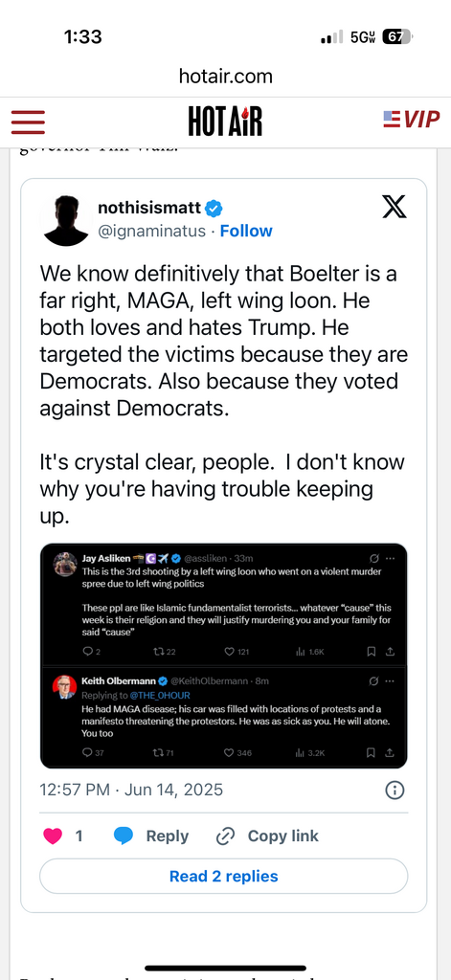Open the tweet timestamp 12:57 PM Jun 14, 2025

pyautogui.click(x=131, y=790)
